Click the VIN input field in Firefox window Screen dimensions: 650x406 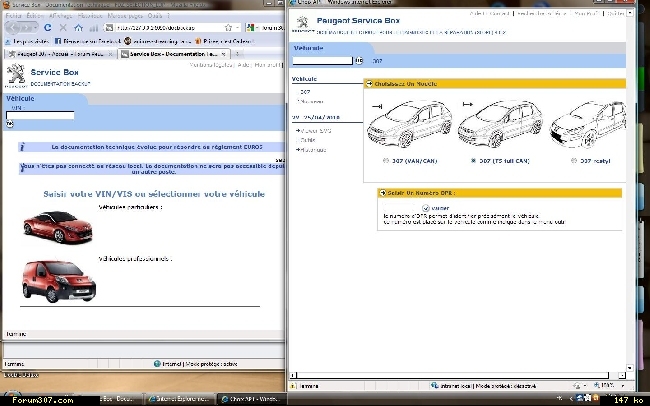(40, 115)
